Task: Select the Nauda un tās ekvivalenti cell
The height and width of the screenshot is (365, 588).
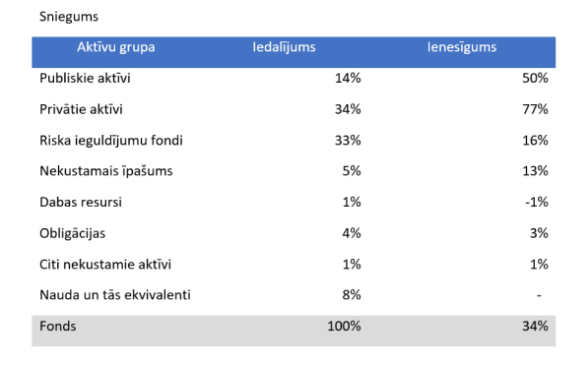Action: coord(115,295)
